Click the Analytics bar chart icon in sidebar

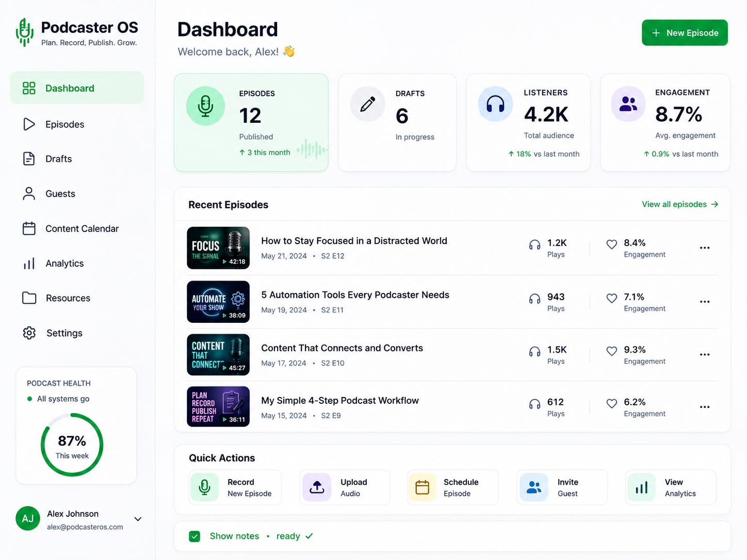[x=29, y=263]
